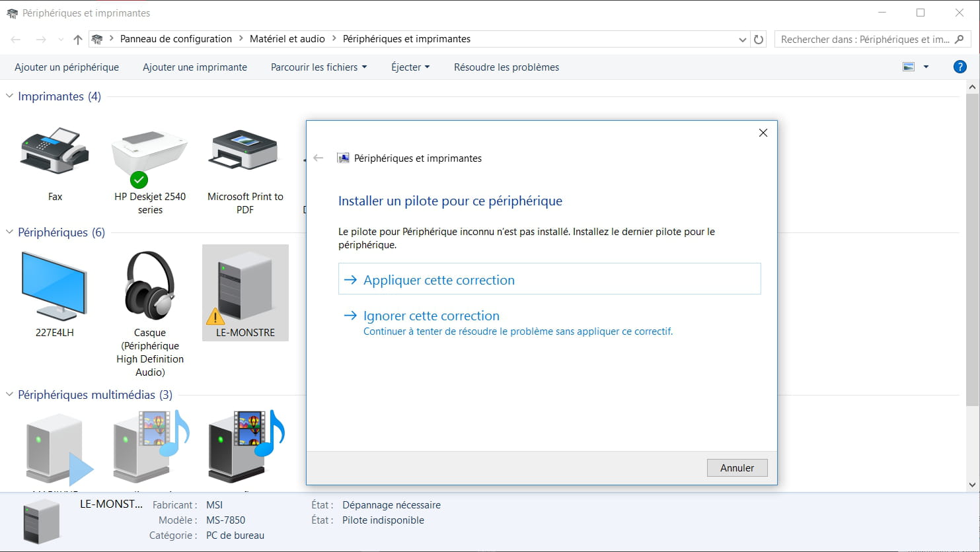980x552 pixels.
Task: Select the Casque headphones device
Action: click(150, 287)
